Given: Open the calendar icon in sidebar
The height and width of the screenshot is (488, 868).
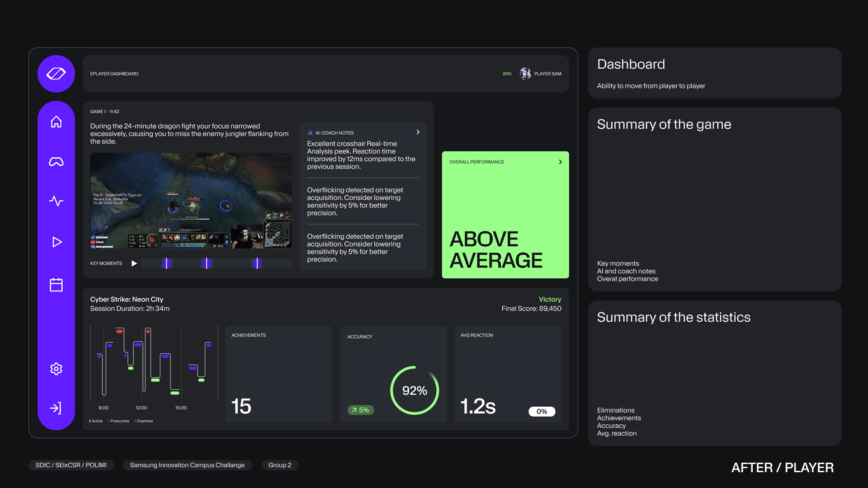Looking at the screenshot, I should click(56, 285).
